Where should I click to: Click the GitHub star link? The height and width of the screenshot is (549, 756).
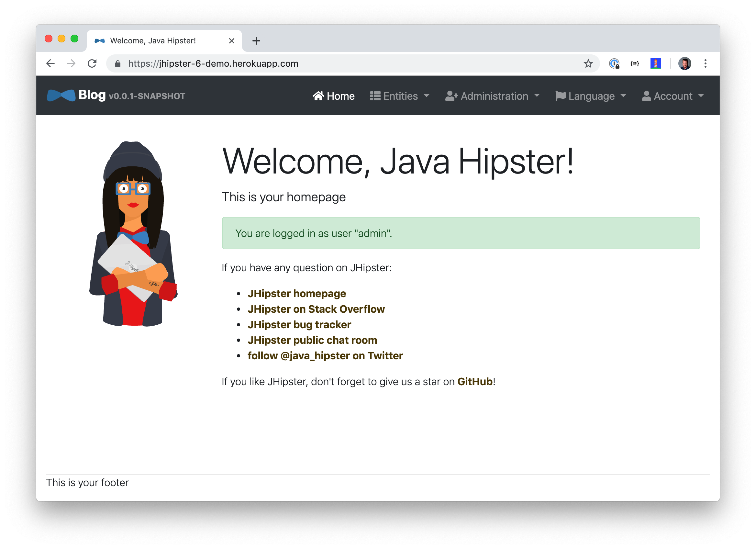[474, 381]
